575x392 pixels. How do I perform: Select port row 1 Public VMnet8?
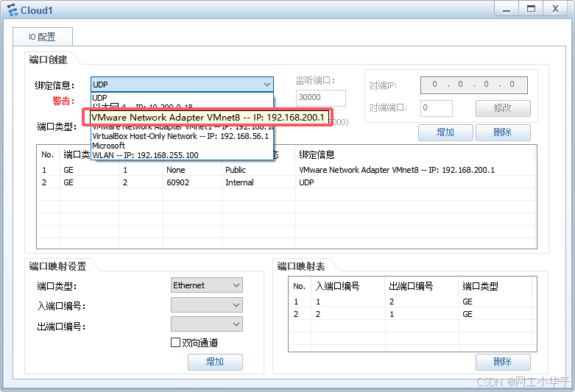(286, 170)
